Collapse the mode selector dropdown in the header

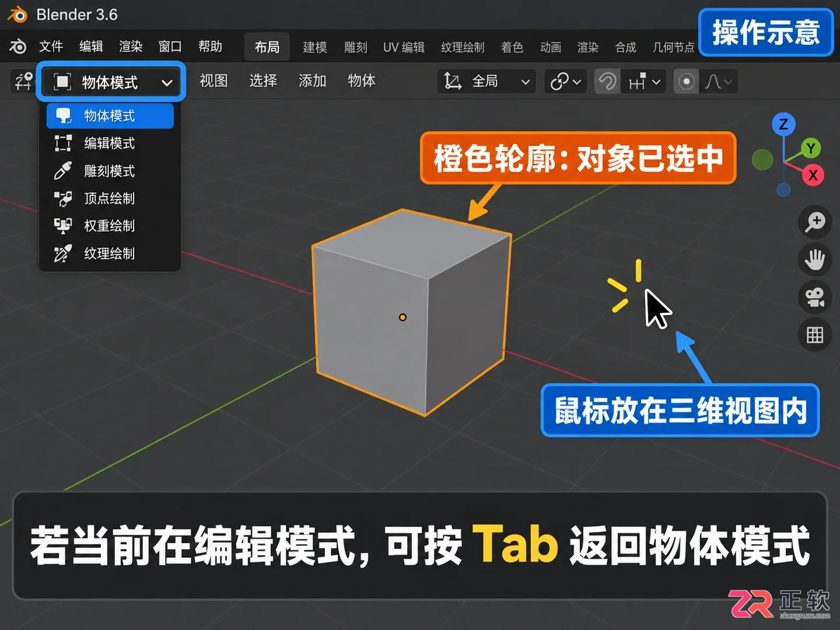pos(111,82)
